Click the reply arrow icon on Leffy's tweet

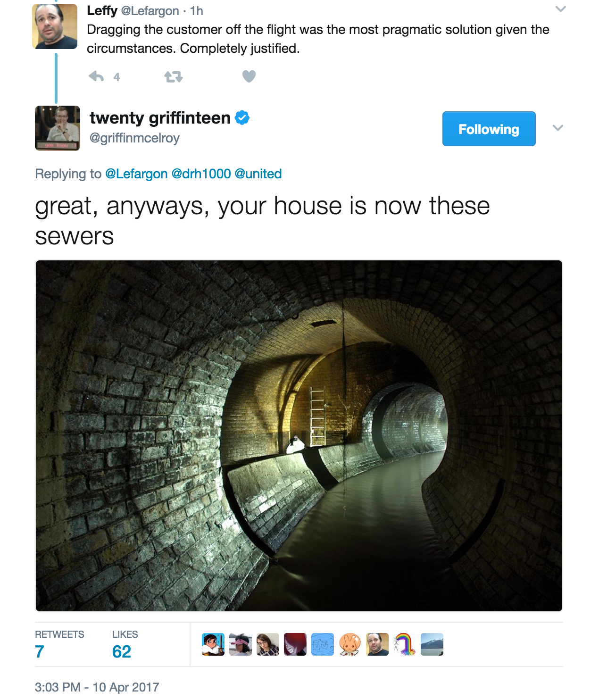[96, 76]
